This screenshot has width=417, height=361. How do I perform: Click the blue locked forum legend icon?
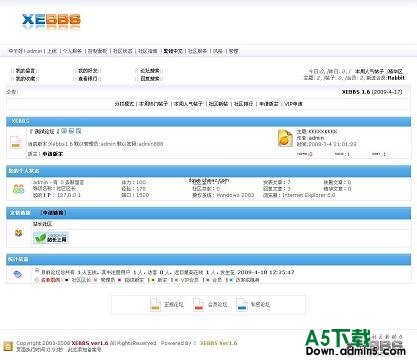pos(242,304)
